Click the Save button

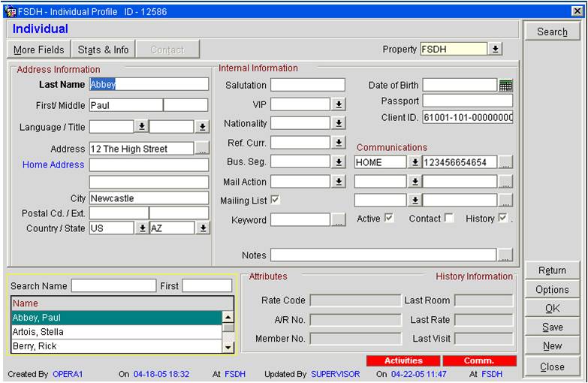[552, 327]
